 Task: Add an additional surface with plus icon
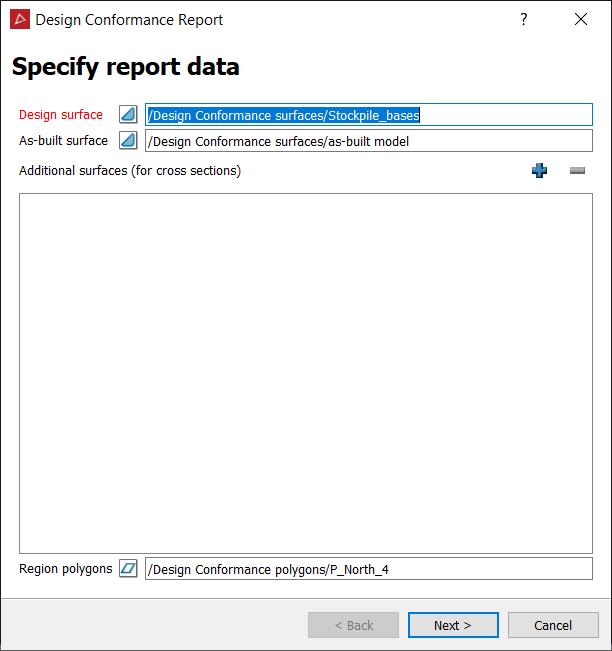click(x=539, y=170)
